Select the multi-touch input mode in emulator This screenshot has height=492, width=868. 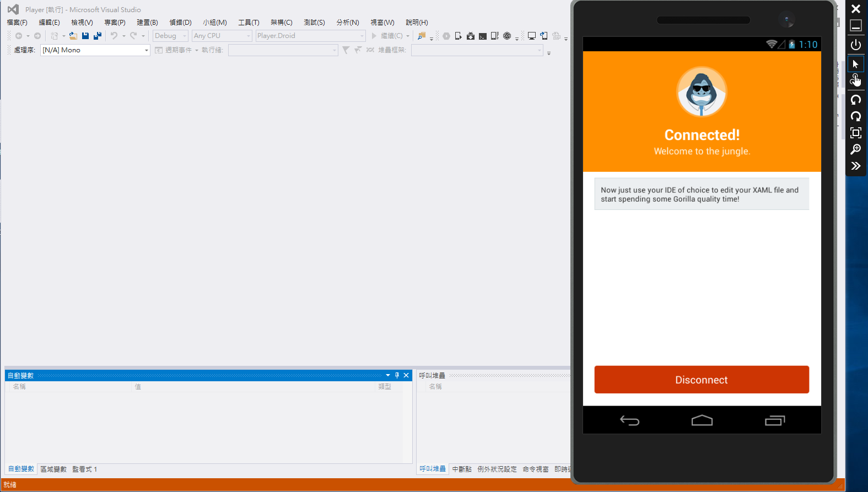pyautogui.click(x=855, y=80)
